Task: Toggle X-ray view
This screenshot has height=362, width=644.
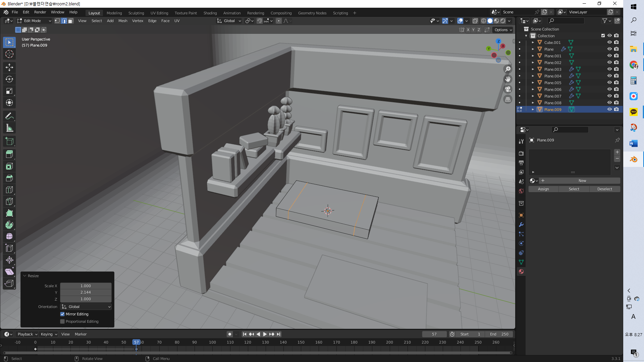Action: 475,21
